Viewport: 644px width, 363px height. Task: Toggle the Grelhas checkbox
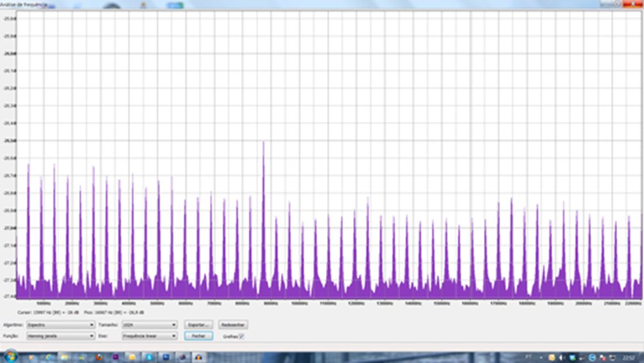(242, 336)
